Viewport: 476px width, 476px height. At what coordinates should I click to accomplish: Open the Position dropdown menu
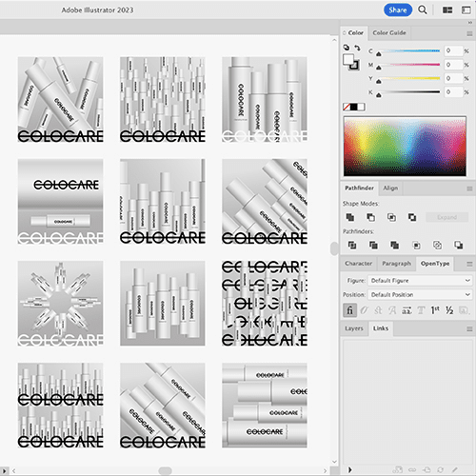(x=420, y=294)
